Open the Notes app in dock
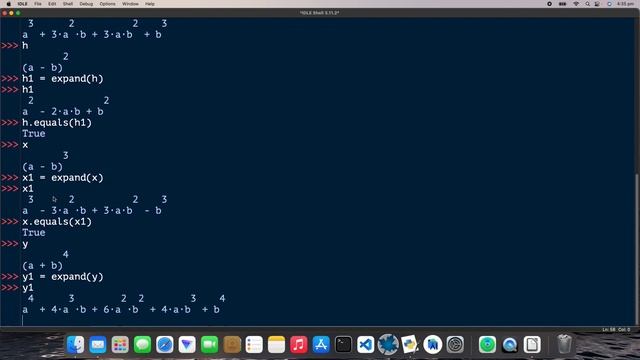Screen dimensions: 640x360 (x=276, y=344)
